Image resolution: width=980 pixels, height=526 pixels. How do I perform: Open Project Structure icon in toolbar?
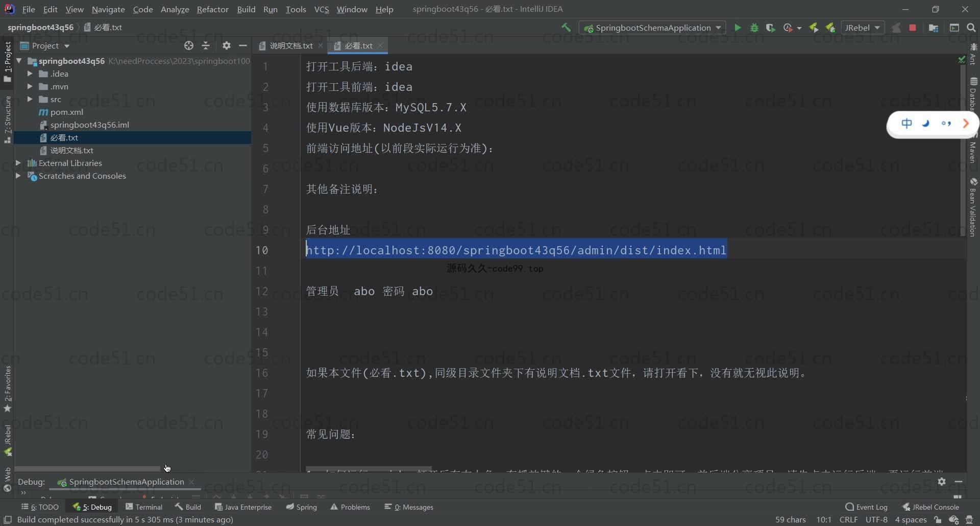point(934,28)
